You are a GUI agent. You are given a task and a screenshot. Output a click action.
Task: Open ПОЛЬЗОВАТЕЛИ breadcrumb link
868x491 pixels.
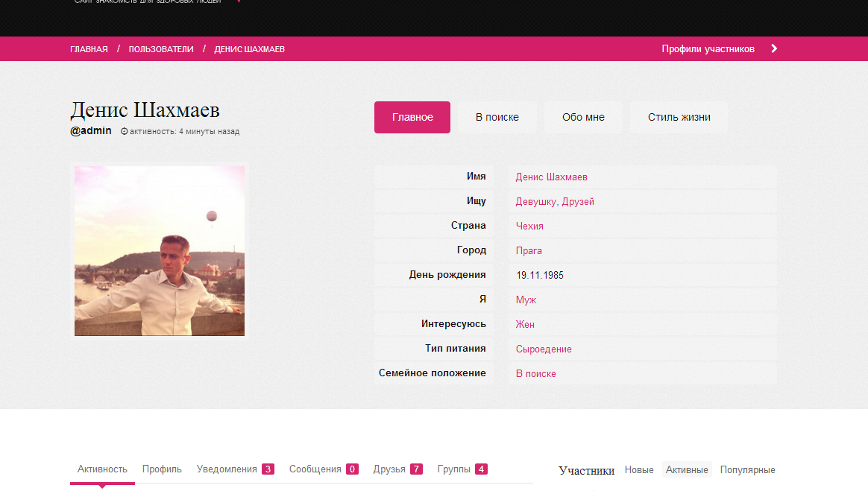(161, 49)
